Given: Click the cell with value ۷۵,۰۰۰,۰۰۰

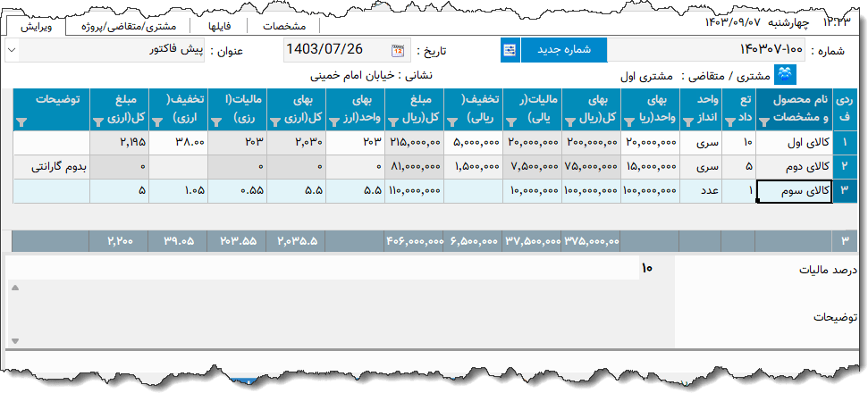Looking at the screenshot, I should pos(591,167).
